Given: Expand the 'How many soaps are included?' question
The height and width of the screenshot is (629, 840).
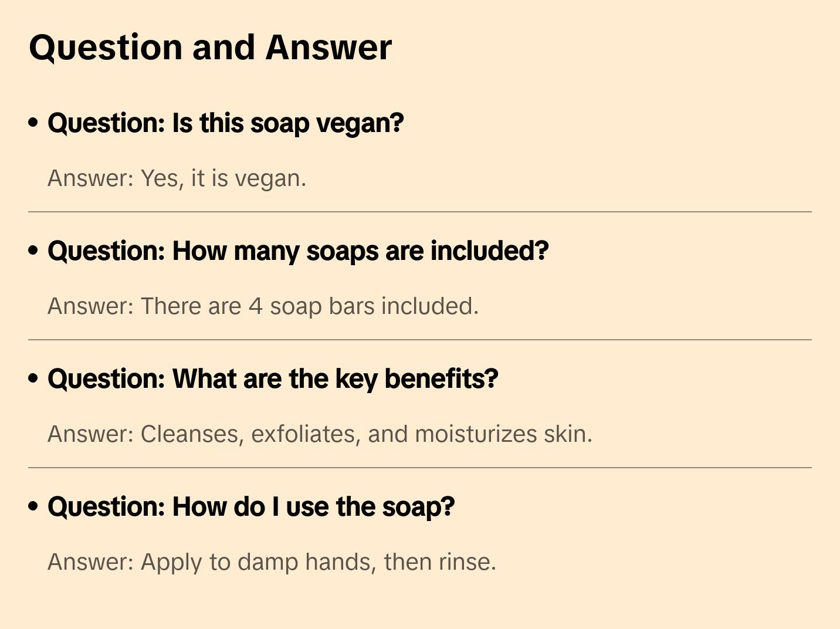Looking at the screenshot, I should click(298, 251).
